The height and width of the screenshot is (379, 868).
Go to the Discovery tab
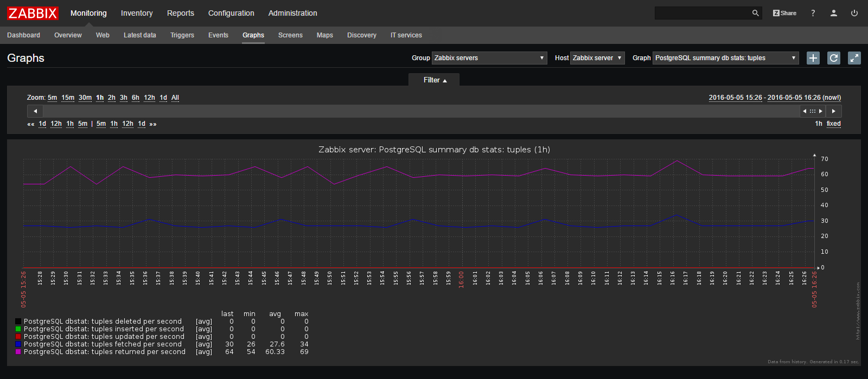362,35
